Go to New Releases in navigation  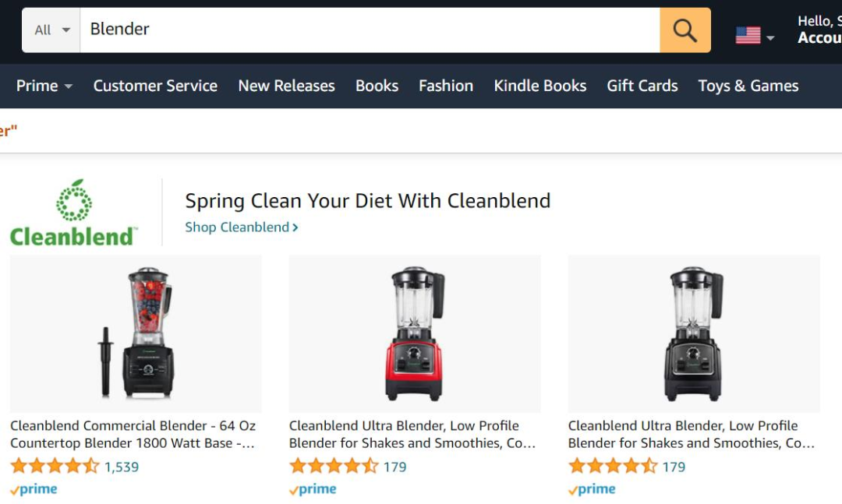click(x=286, y=86)
